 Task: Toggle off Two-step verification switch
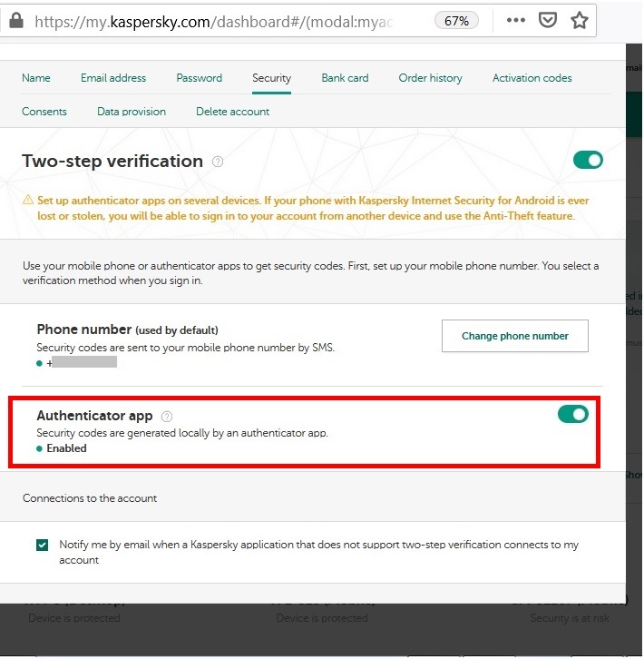588,161
